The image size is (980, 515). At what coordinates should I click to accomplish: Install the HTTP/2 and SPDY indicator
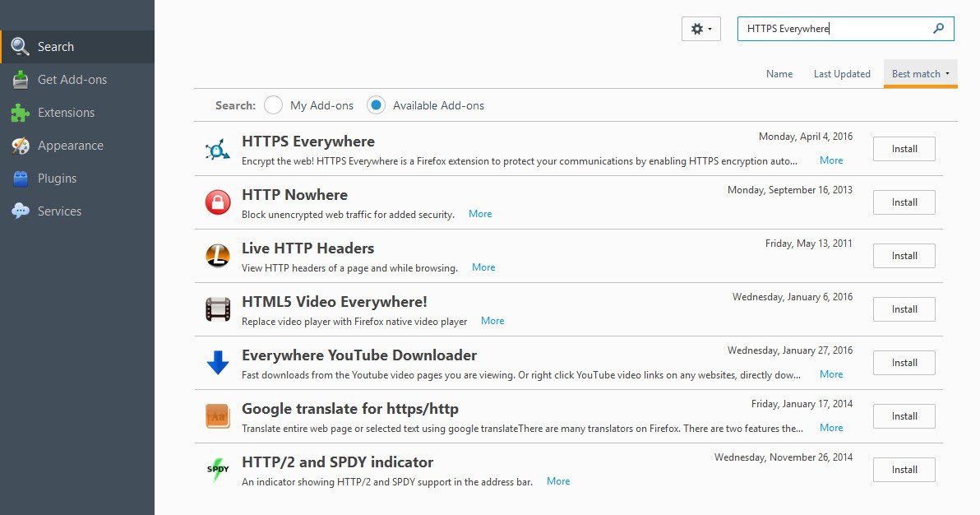click(904, 470)
